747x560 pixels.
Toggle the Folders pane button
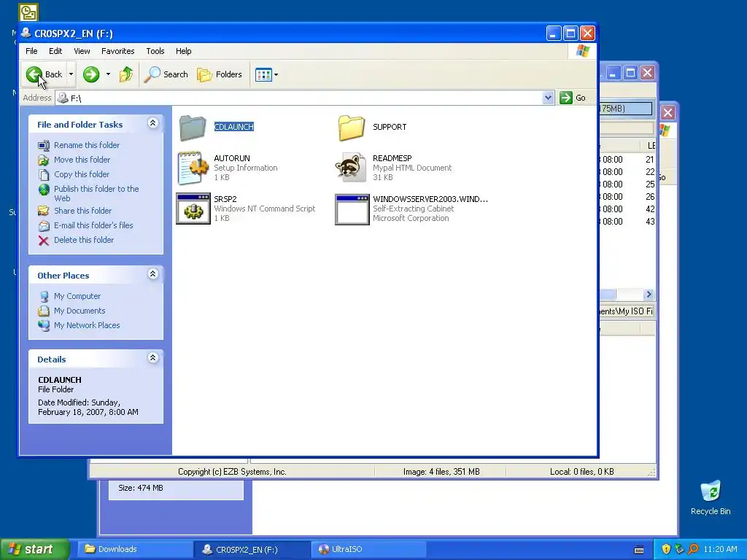(220, 74)
